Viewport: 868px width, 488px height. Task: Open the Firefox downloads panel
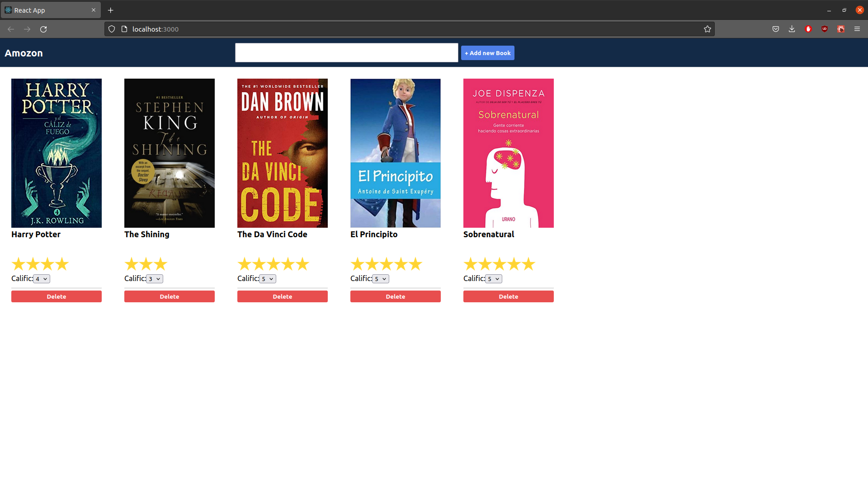792,29
